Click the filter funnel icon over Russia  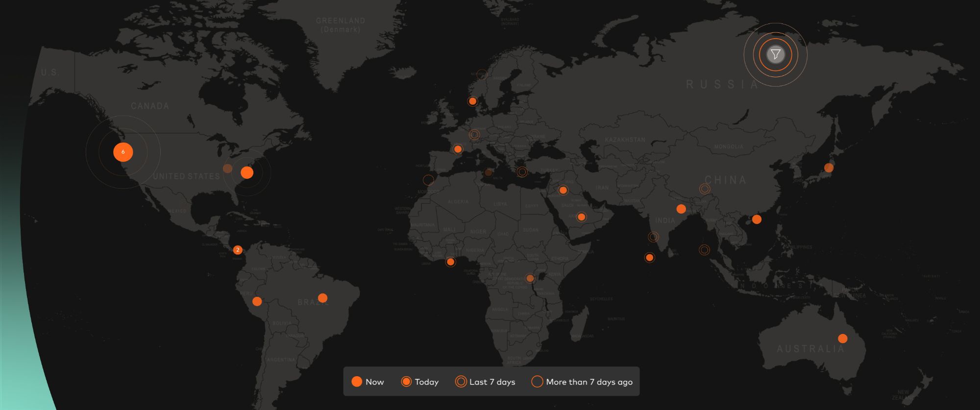coord(775,54)
